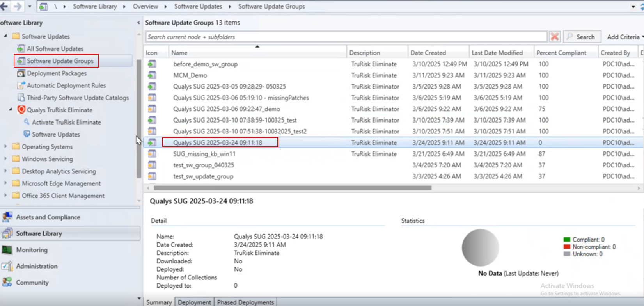This screenshot has width=644, height=306.
Task: Click the Search button
Action: point(582,37)
